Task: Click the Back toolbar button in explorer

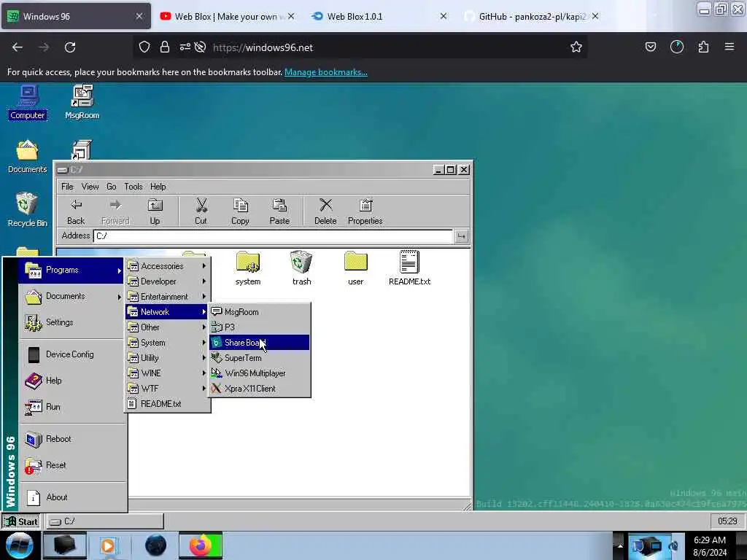Action: [76, 212]
